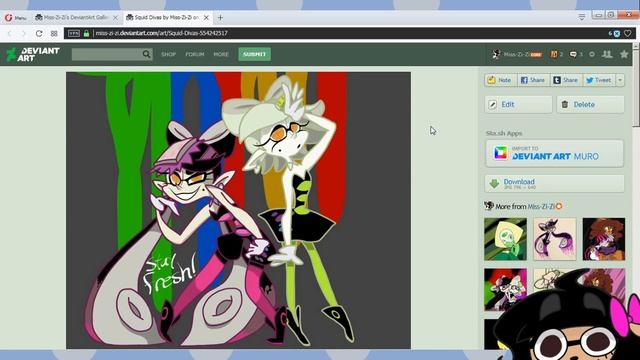640x360 pixels.
Task: Tweet this deviation
Action: 599,80
